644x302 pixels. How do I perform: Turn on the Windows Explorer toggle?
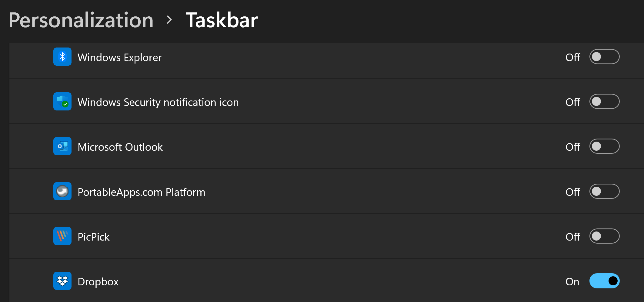pyautogui.click(x=604, y=57)
